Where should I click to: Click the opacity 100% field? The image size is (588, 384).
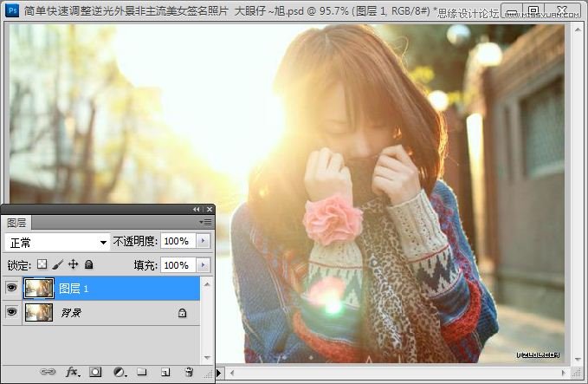(x=178, y=241)
